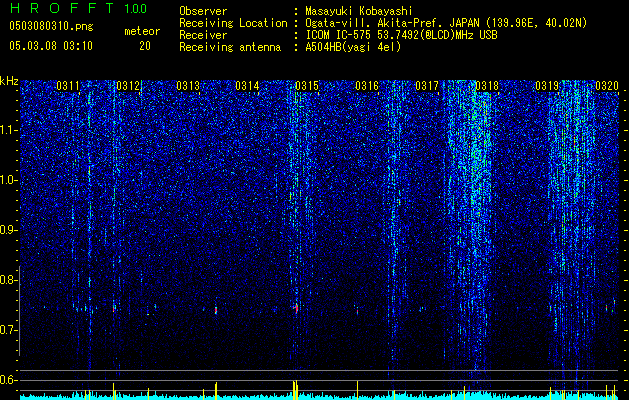Select the file name 0503080310.png
Viewport: 629px width, 400px height.
click(x=51, y=27)
